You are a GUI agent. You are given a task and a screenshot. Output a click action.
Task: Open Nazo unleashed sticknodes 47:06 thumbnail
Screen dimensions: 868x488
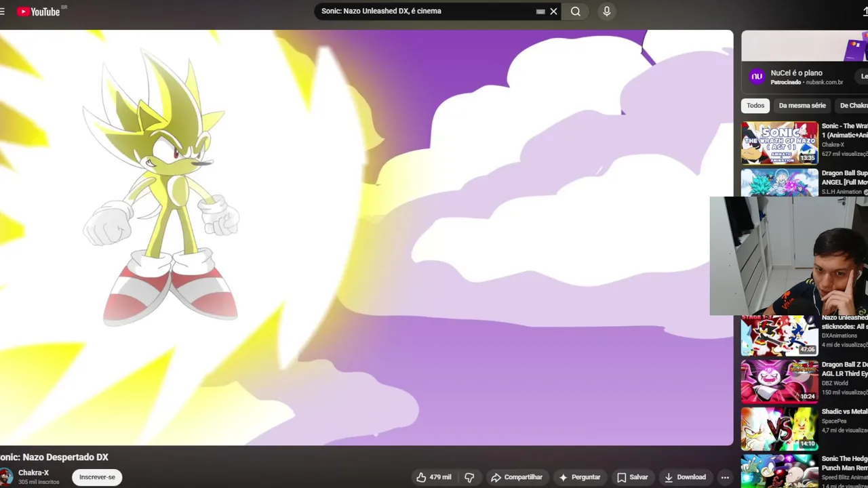[780, 335]
